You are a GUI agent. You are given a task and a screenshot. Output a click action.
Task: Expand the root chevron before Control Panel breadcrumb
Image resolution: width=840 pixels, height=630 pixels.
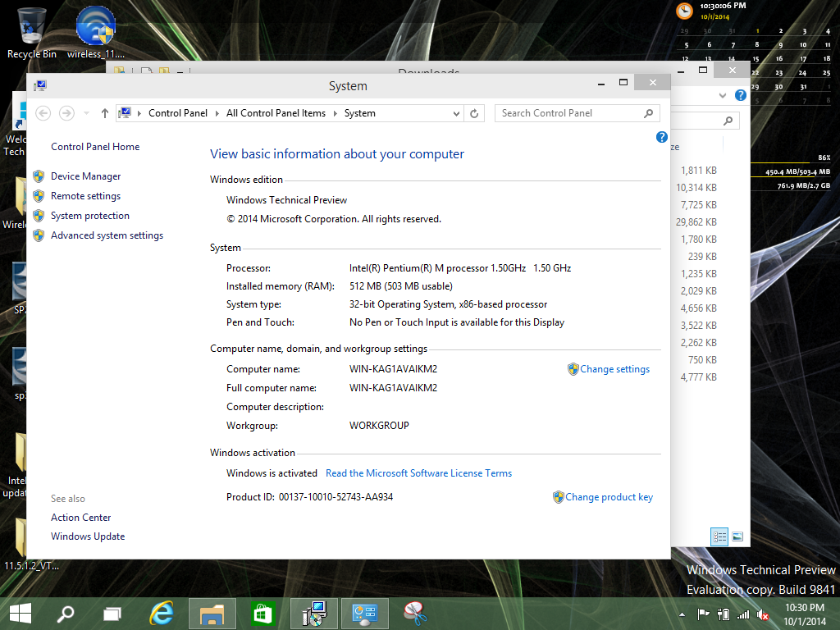139,113
